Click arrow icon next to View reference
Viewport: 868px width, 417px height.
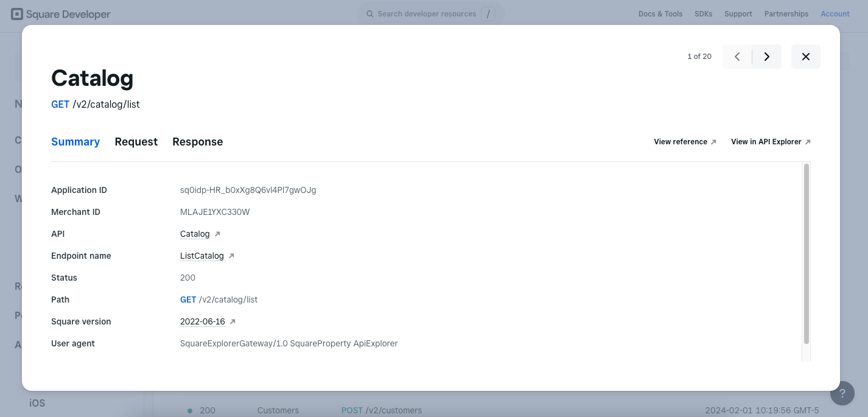click(x=713, y=142)
